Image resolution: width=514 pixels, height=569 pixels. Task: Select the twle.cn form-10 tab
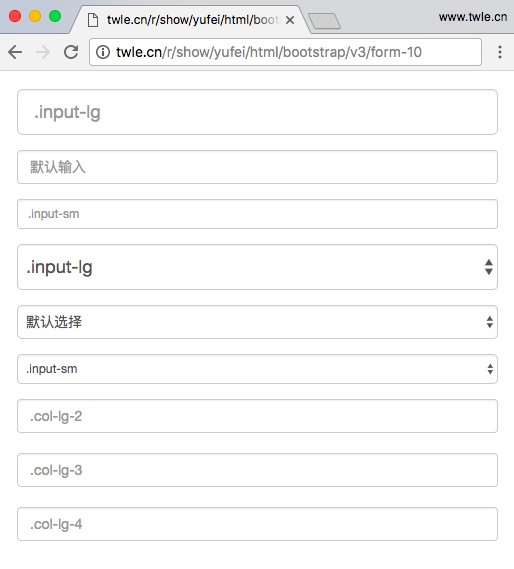tap(189, 20)
